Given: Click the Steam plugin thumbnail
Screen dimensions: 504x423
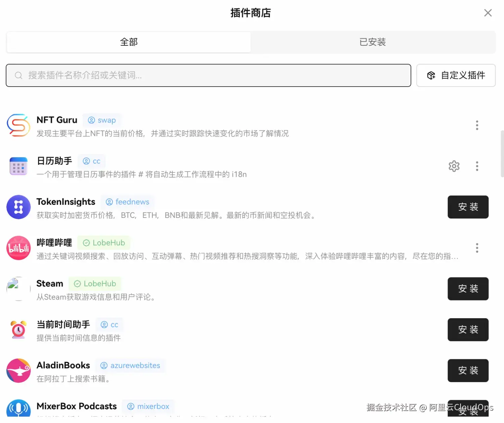Looking at the screenshot, I should 18,289.
